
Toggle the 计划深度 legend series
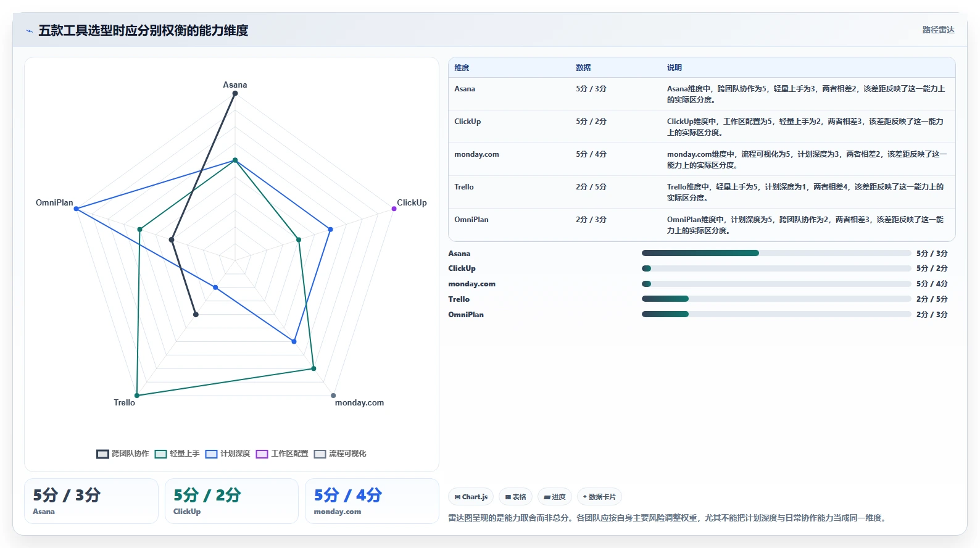click(x=228, y=454)
